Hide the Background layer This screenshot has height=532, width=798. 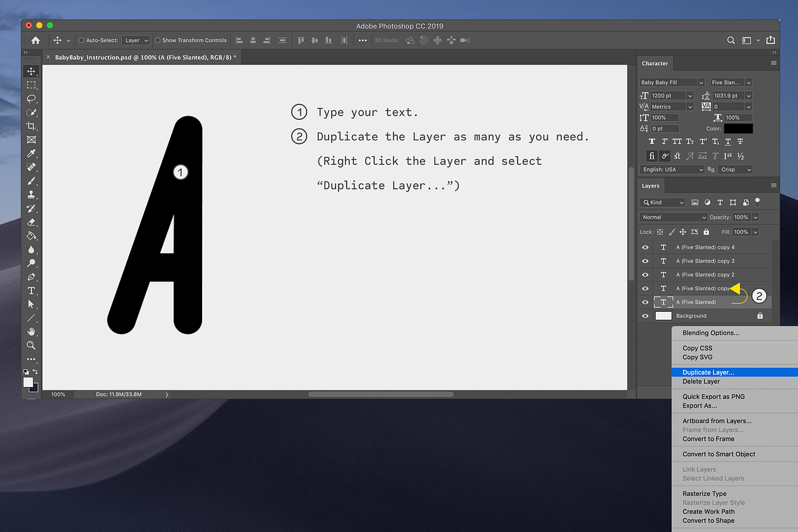point(645,316)
